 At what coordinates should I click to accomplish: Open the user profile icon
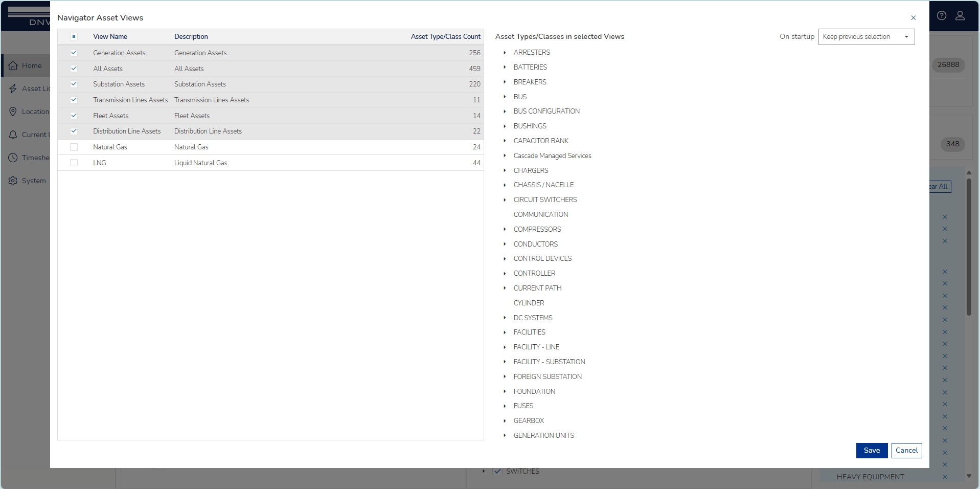pyautogui.click(x=960, y=16)
